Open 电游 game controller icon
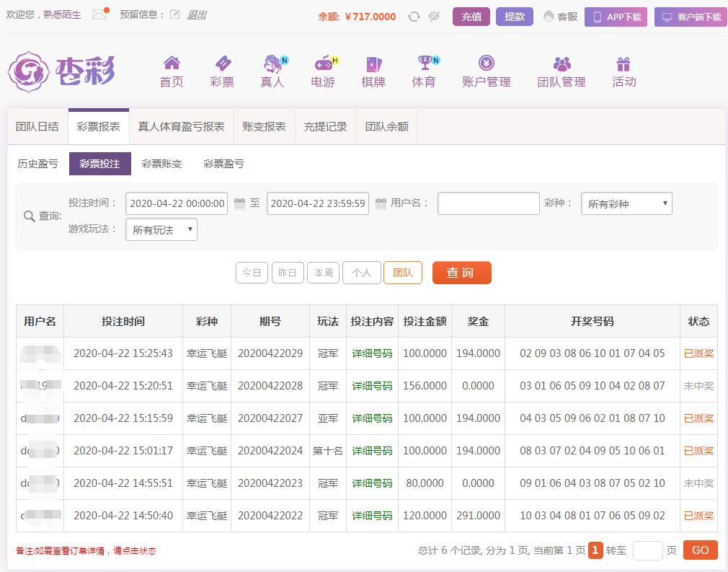 point(323,63)
